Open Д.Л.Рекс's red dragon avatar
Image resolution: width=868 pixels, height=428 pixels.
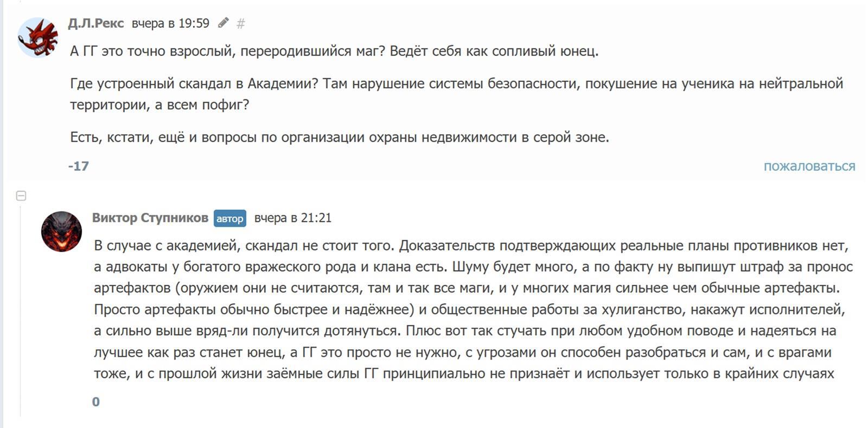click(37, 37)
